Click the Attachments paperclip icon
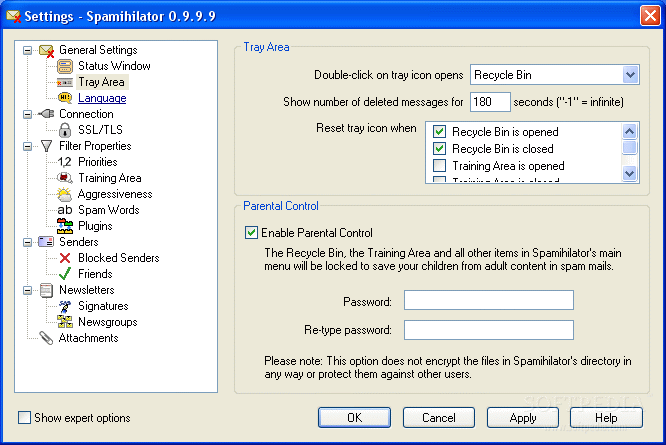The height and width of the screenshot is (445, 666). 46,338
